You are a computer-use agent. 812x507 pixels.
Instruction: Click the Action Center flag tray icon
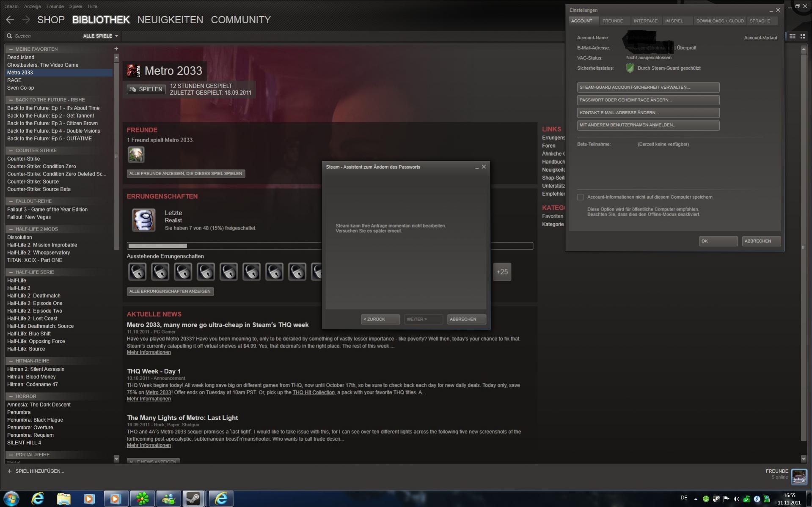click(x=726, y=499)
